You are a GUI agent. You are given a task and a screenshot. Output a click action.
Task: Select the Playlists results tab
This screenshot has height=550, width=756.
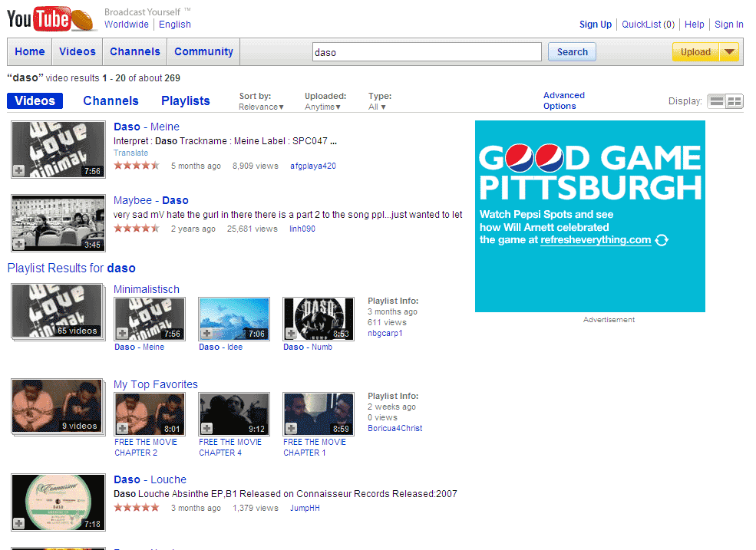click(x=186, y=100)
